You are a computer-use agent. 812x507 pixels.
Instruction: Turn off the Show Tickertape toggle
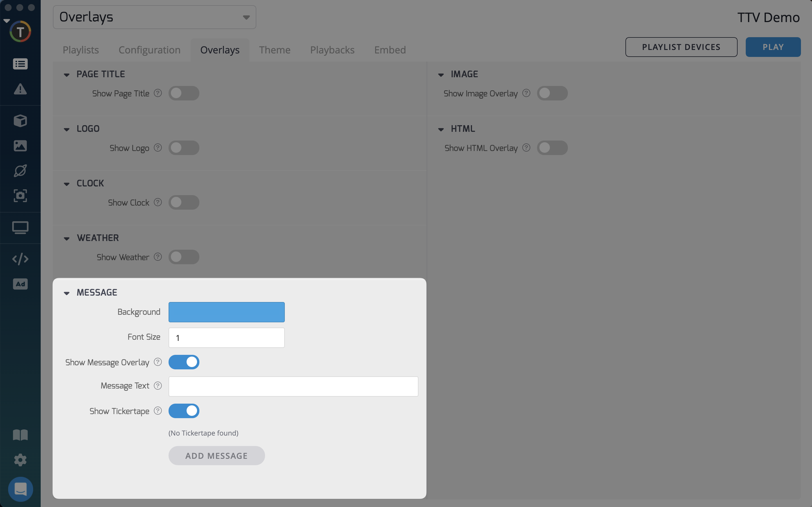pyautogui.click(x=184, y=411)
